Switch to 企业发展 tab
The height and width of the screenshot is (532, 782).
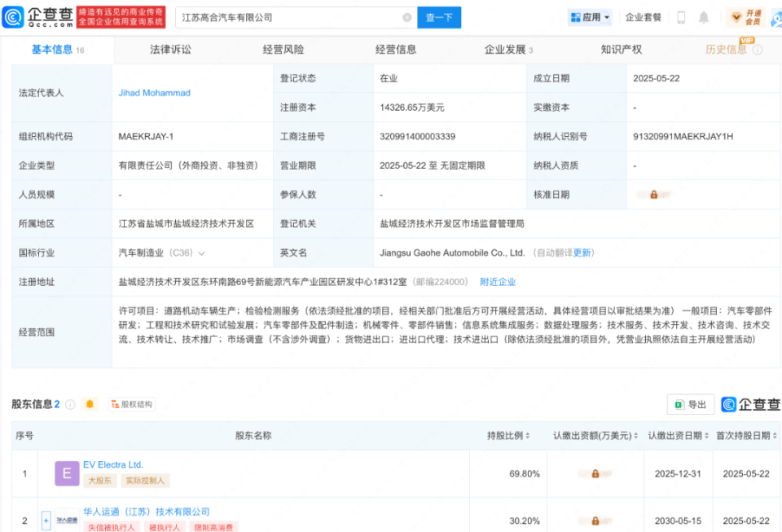pos(508,50)
